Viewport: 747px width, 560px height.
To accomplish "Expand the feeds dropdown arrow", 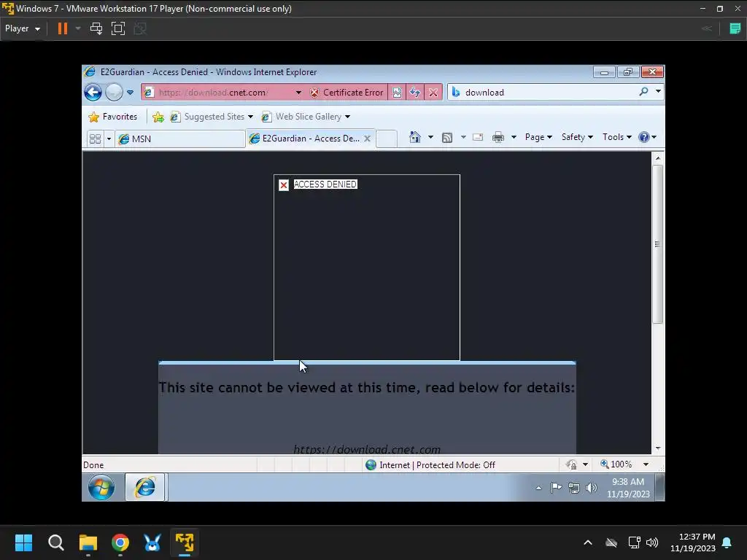I will pyautogui.click(x=463, y=137).
